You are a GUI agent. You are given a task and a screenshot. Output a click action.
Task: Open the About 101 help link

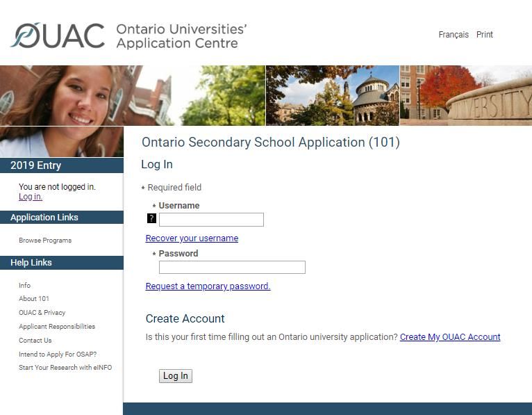[34, 299]
